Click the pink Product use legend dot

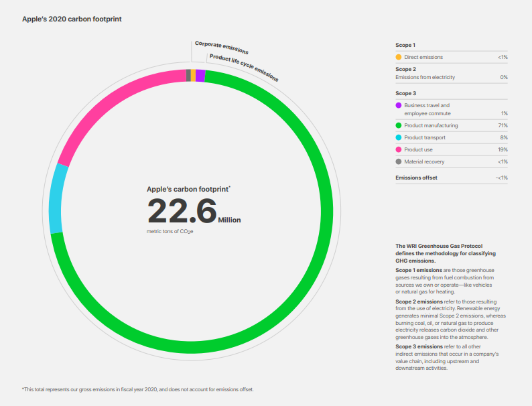[x=399, y=149]
